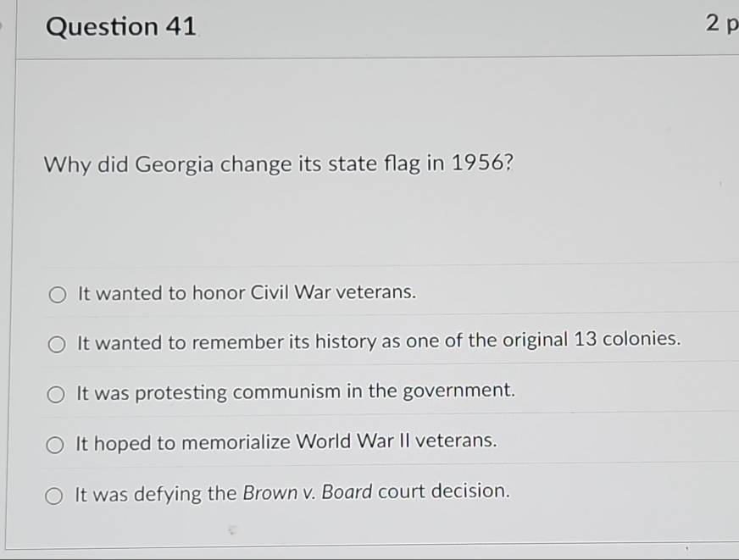Image resolution: width=739 pixels, height=560 pixels.
Task: Click the radio button beside the first answer
Action: [x=56, y=294]
